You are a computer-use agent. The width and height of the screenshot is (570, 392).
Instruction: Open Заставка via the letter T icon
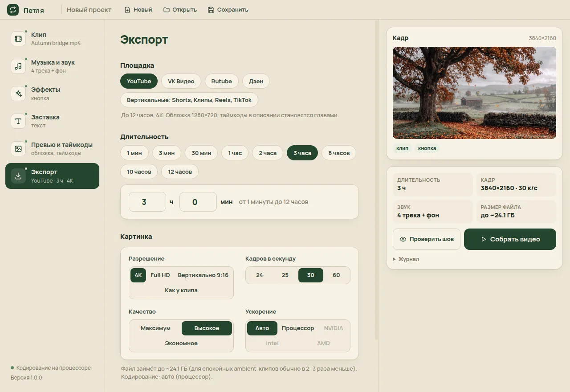[x=18, y=121]
